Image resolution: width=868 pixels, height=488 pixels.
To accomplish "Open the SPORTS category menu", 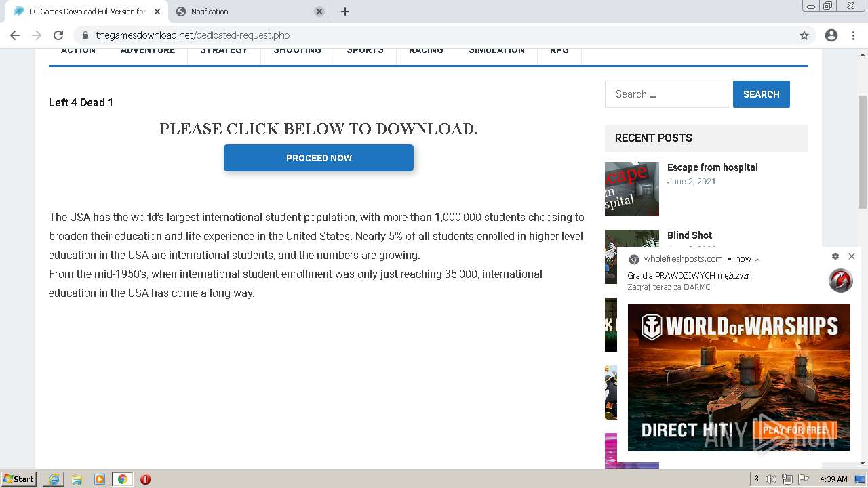I will 365,50.
